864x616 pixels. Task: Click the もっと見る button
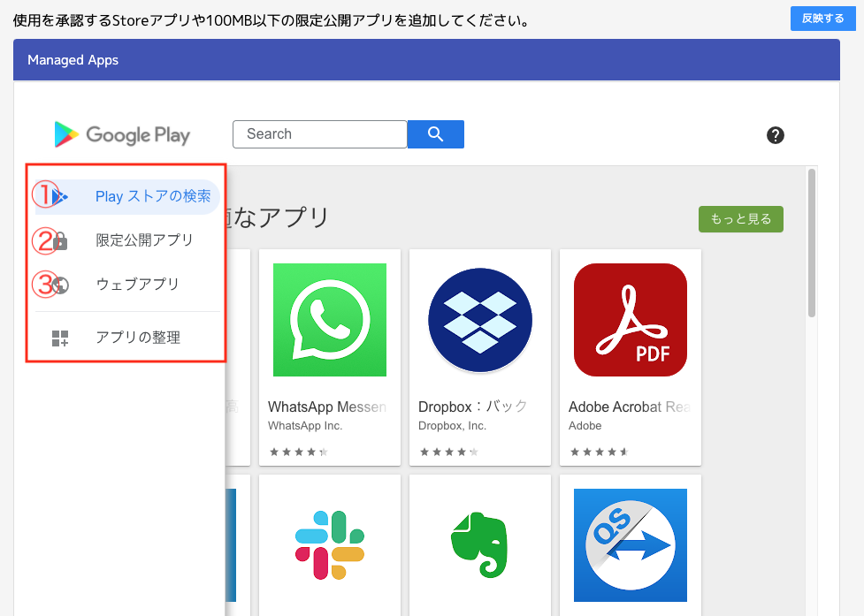740,219
